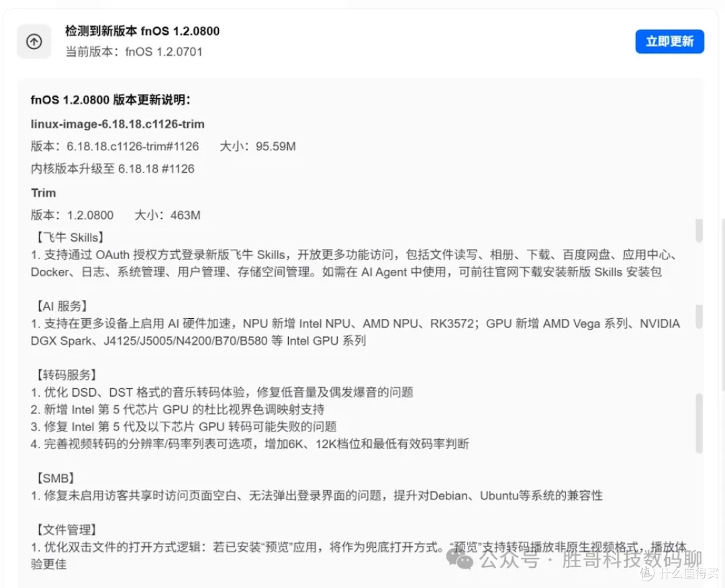Click the Trim package heading
725x588 pixels.
pos(44,193)
